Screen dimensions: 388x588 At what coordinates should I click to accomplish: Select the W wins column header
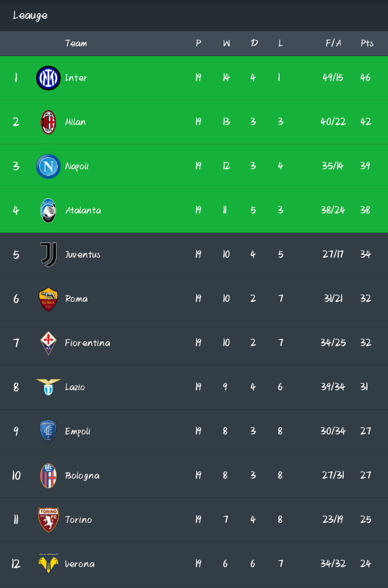pyautogui.click(x=226, y=44)
